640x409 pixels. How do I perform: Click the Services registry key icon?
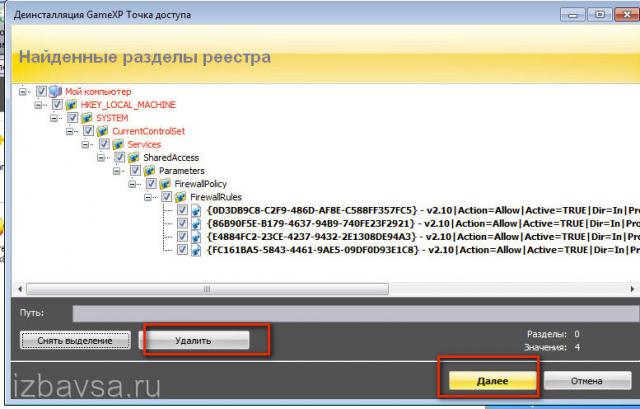118,144
